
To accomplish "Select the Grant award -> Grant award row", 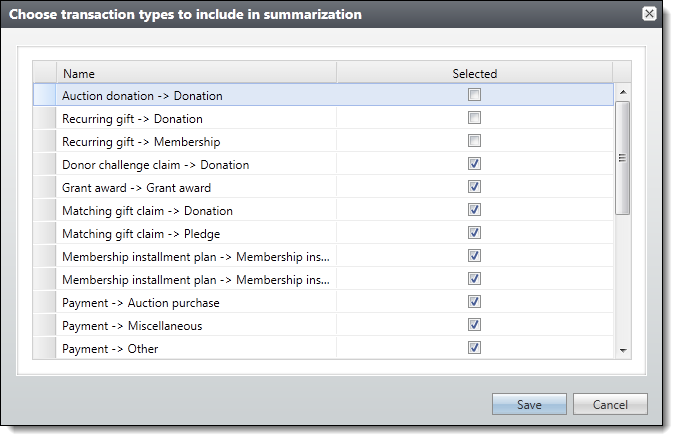I will [323, 187].
